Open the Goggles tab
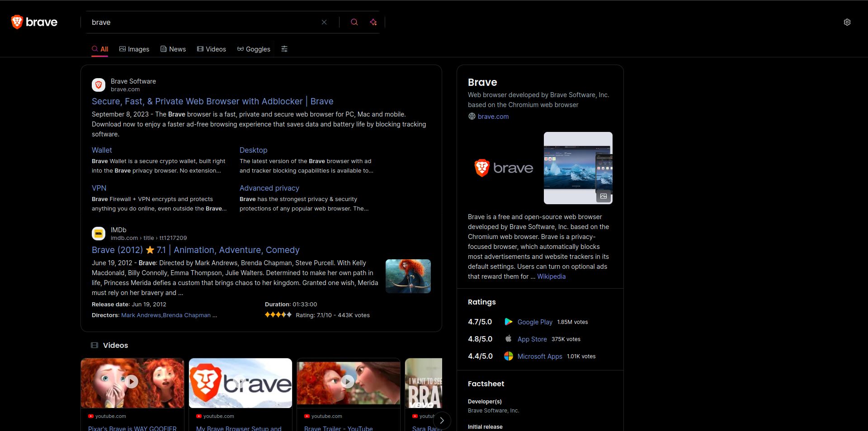This screenshot has height=431, width=868. coord(254,49)
